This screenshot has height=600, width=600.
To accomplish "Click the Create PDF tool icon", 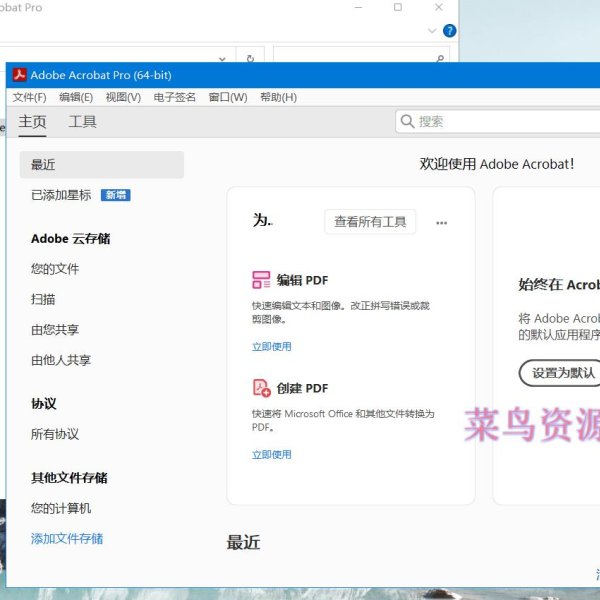I will 262,388.
